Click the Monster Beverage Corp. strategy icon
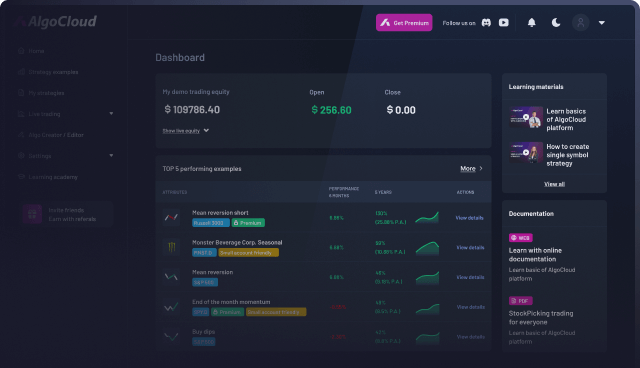This screenshot has height=368, width=640. pyautogui.click(x=171, y=247)
